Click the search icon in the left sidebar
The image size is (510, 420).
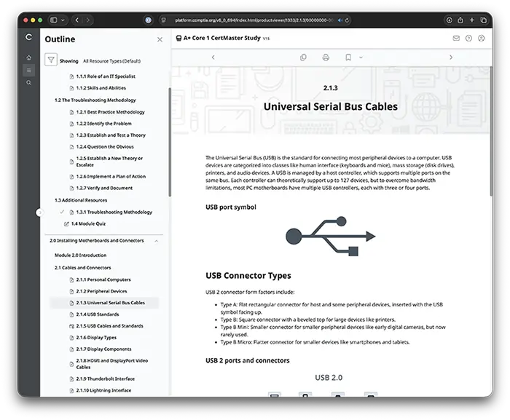coord(28,83)
